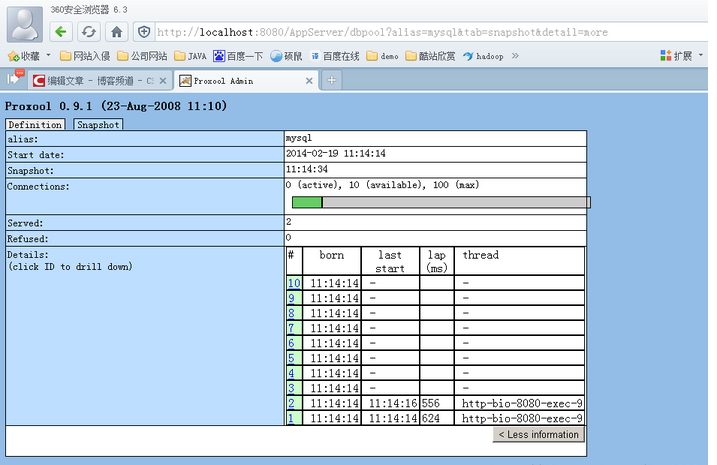Image resolution: width=717 pixels, height=465 pixels.
Task: Click the browser back arrow button
Action: (62, 32)
